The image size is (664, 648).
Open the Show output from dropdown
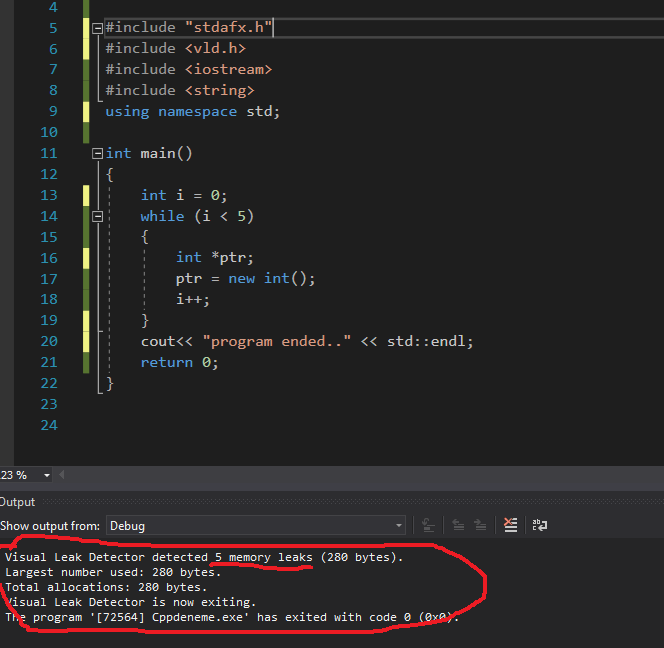(398, 526)
